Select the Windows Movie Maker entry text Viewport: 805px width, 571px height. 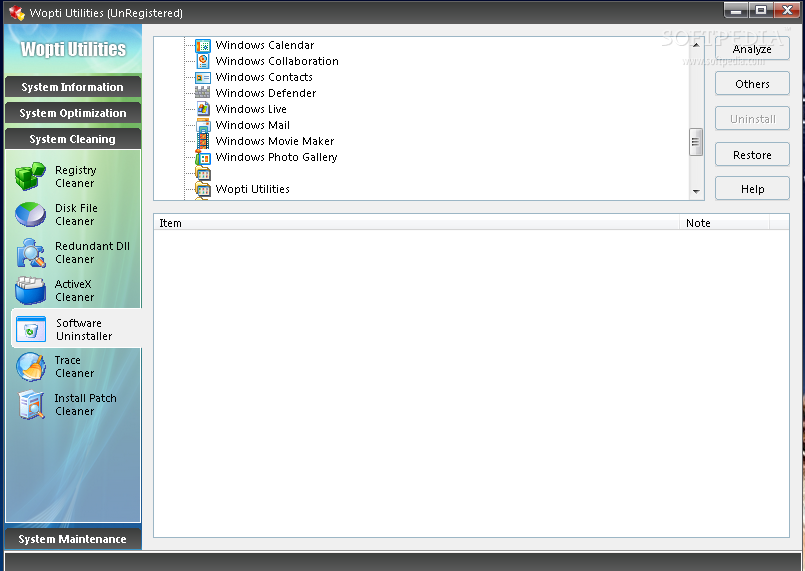275,141
